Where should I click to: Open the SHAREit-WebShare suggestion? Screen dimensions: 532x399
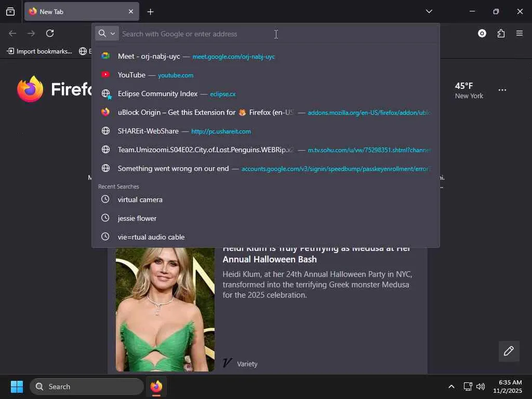pos(265,131)
